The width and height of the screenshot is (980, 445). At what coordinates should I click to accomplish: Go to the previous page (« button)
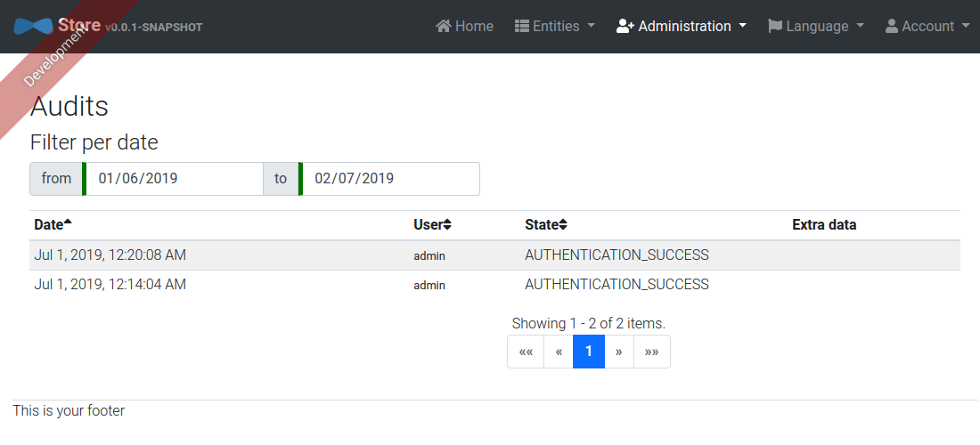(x=559, y=352)
